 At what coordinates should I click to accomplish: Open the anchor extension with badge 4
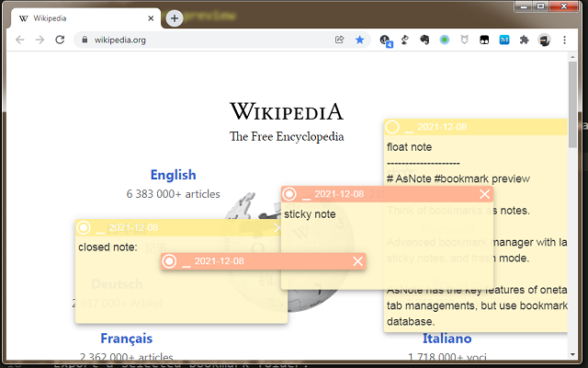point(386,40)
